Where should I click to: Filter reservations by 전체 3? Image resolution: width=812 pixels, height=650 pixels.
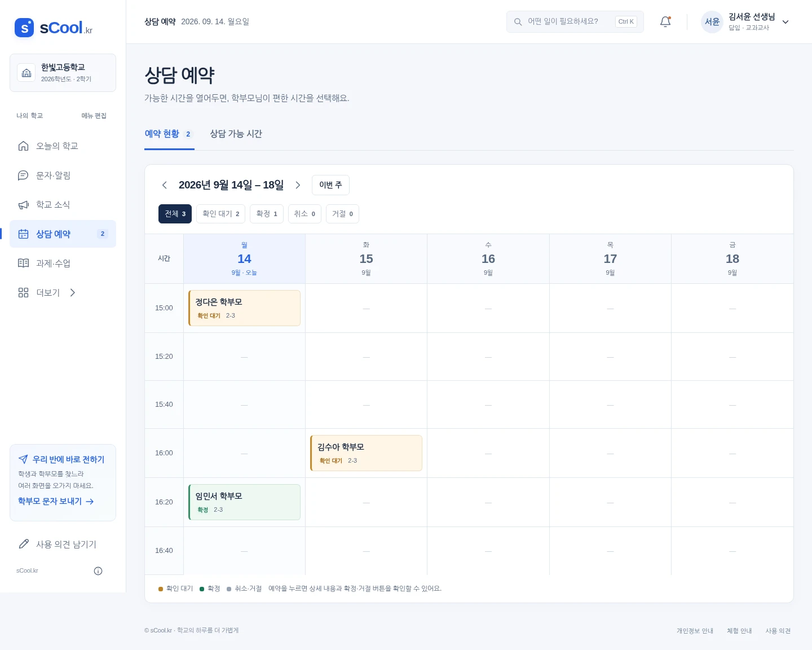[175, 214]
